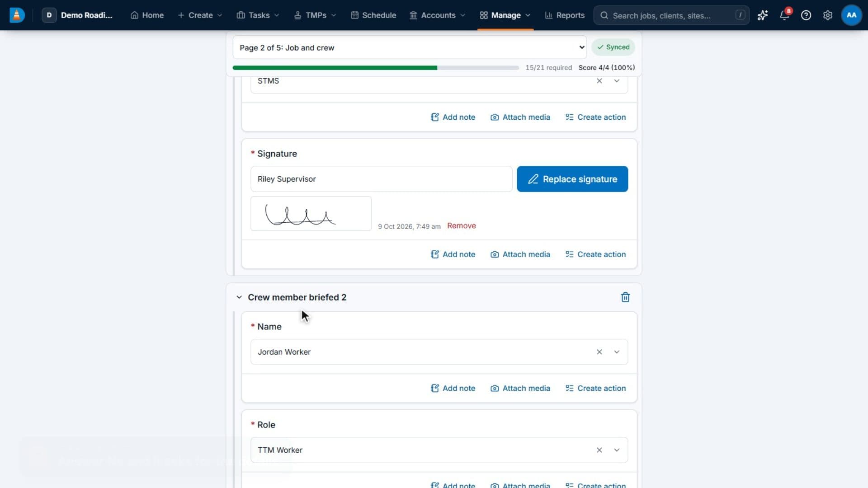This screenshot has height=488, width=868.
Task: Open the TMPs menu
Action: pos(315,15)
